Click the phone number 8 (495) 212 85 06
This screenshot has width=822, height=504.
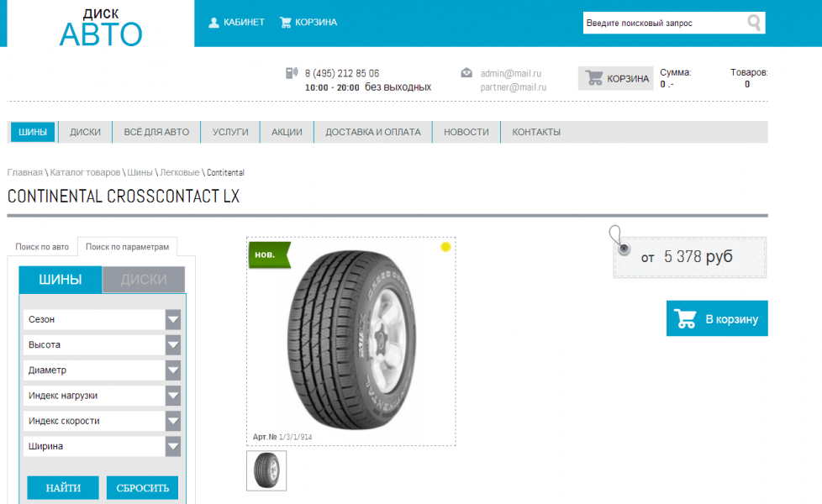[x=342, y=73]
